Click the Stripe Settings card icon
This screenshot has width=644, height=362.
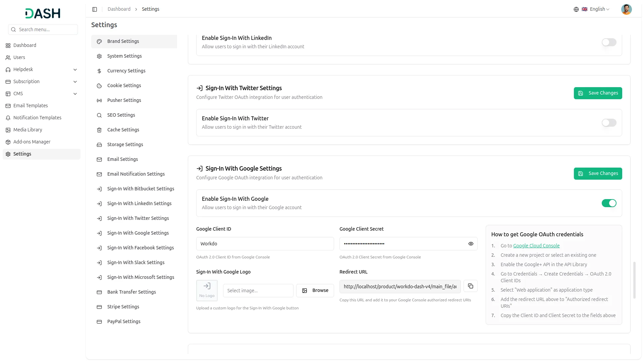[99, 307]
